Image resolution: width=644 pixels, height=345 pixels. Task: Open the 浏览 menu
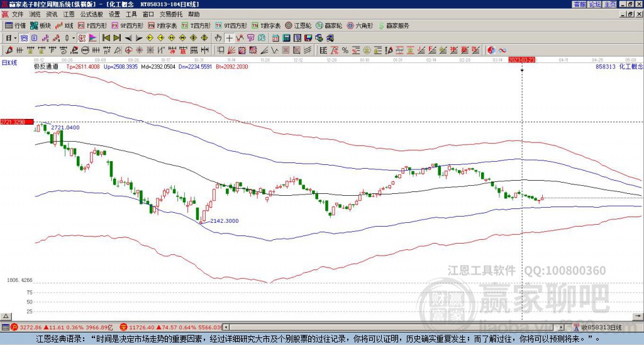[35, 14]
